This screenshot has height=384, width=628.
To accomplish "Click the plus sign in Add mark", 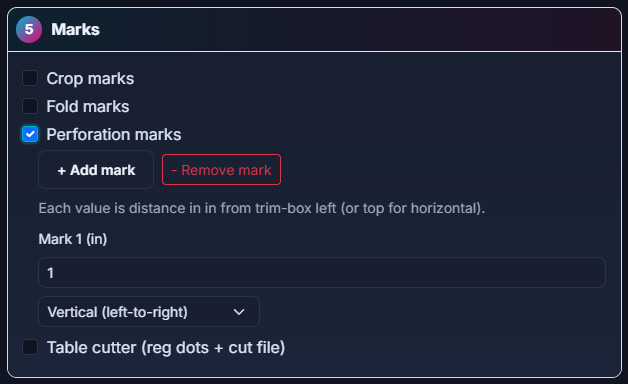I will pos(62,171).
